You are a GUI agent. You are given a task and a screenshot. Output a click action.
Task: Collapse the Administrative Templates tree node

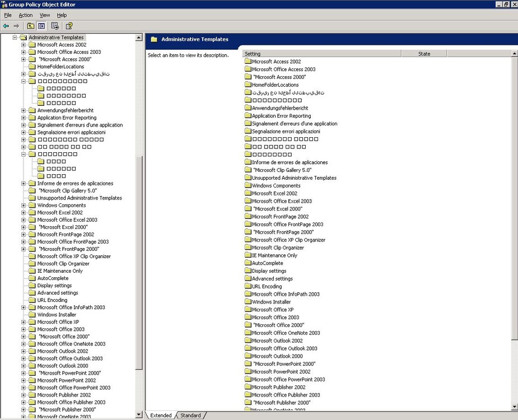pos(15,38)
